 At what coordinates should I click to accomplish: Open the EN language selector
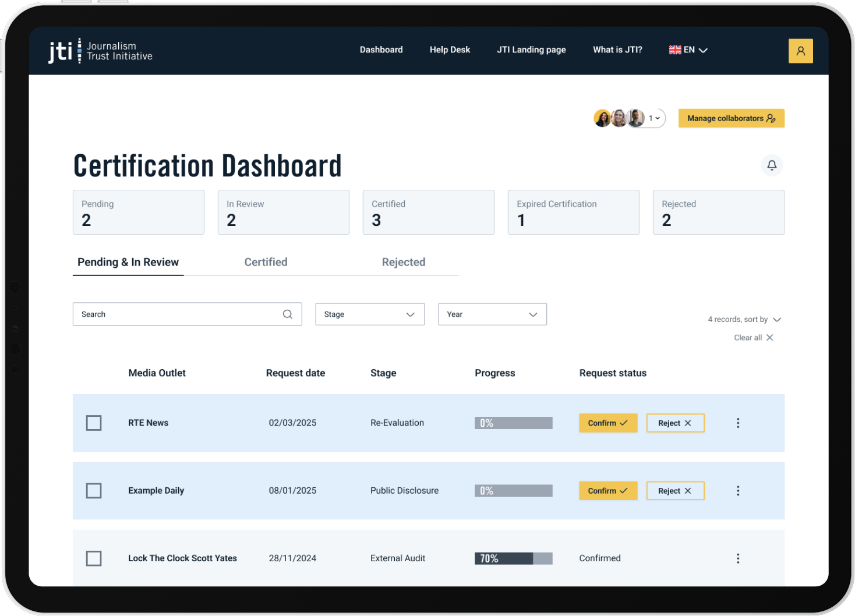click(688, 50)
